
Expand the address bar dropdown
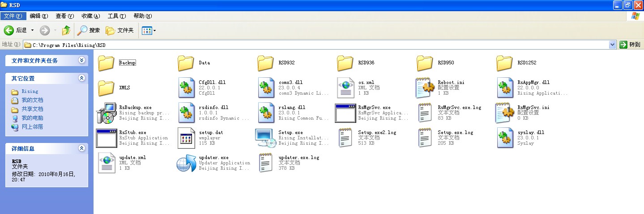coord(613,45)
